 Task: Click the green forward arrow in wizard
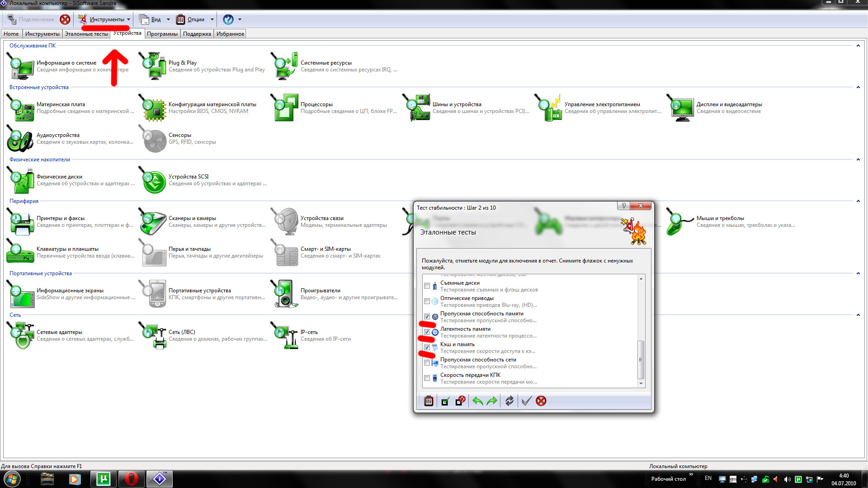pyautogui.click(x=492, y=401)
